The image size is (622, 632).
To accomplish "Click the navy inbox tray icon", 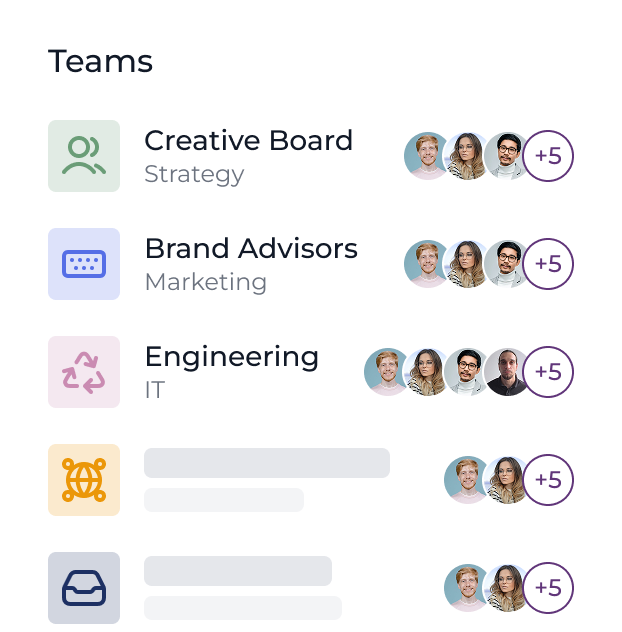I will 84,588.
